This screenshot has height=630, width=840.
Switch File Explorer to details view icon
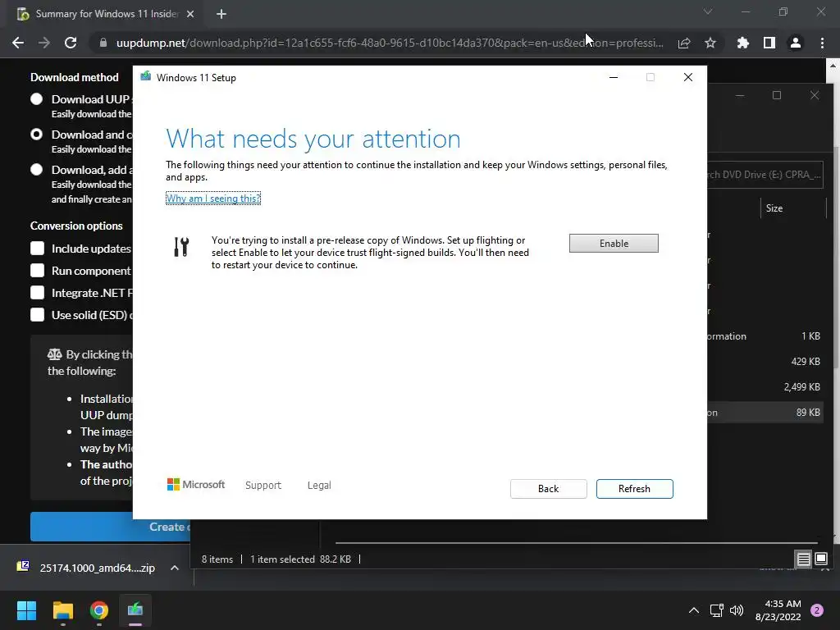[804, 559]
